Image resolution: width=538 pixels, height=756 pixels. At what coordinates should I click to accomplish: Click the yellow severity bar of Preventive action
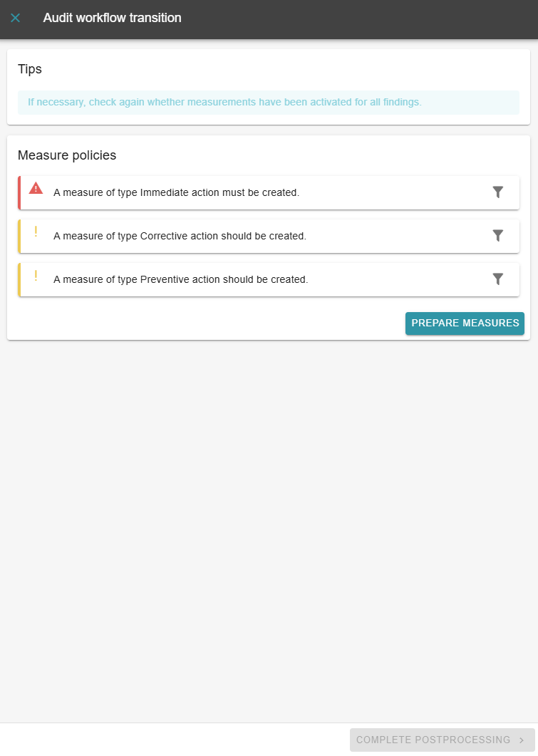[19, 279]
